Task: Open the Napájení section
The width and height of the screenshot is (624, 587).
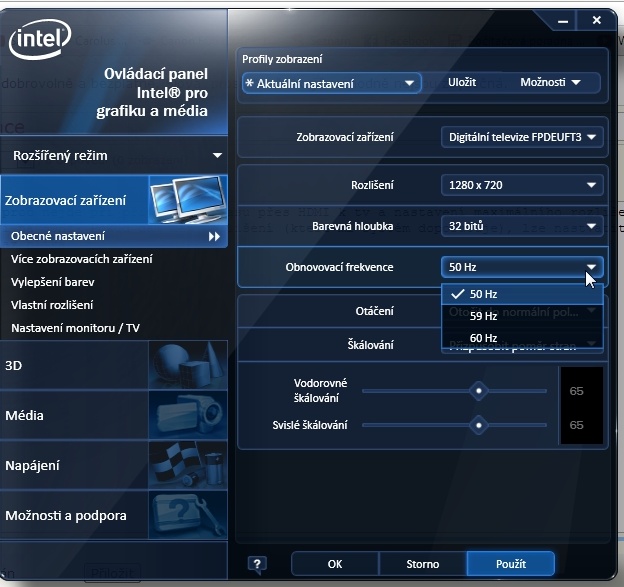Action: coord(114,465)
